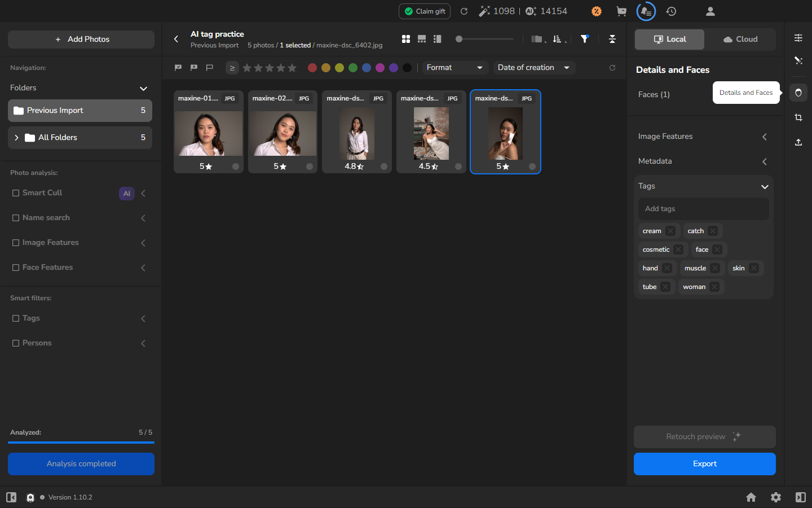This screenshot has width=812, height=508.
Task: Collapse the left sidebar panel
Action: tap(11, 497)
